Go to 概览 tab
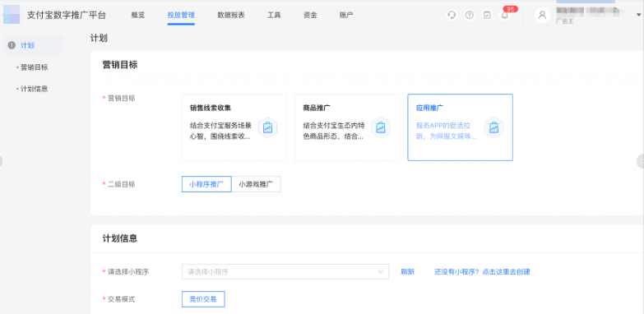Screen dimensions: 644x314 (138, 15)
